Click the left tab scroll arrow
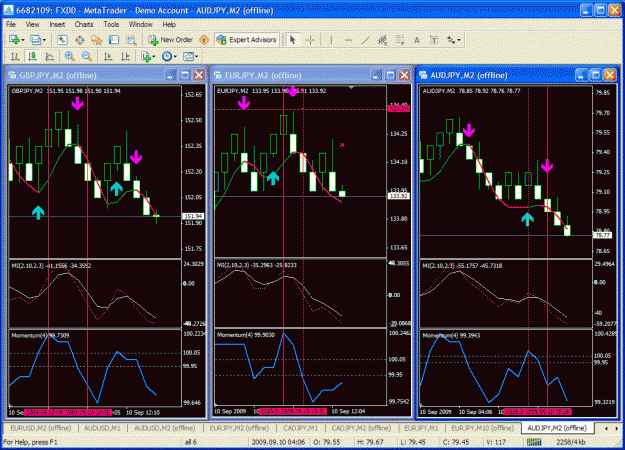625x450 pixels. [x=606, y=428]
